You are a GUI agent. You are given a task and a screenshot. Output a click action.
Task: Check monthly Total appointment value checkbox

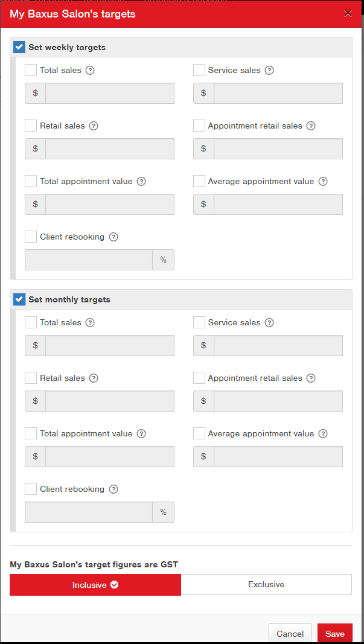(x=31, y=433)
